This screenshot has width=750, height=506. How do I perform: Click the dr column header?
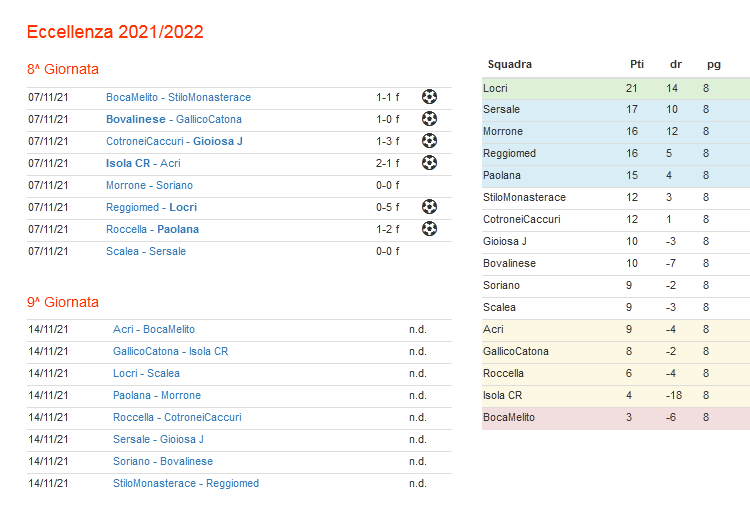pos(676,64)
